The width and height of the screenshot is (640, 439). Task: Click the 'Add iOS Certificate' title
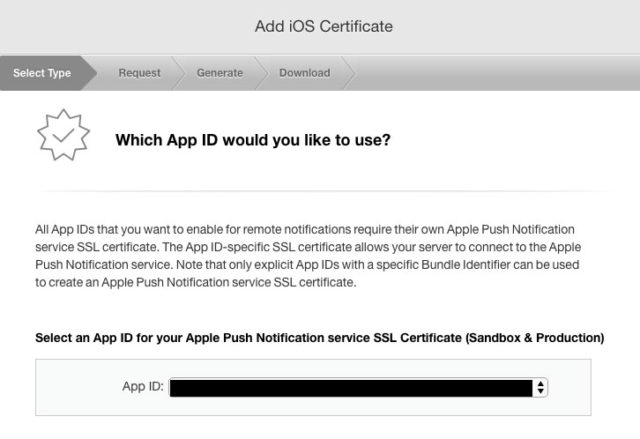(x=324, y=27)
